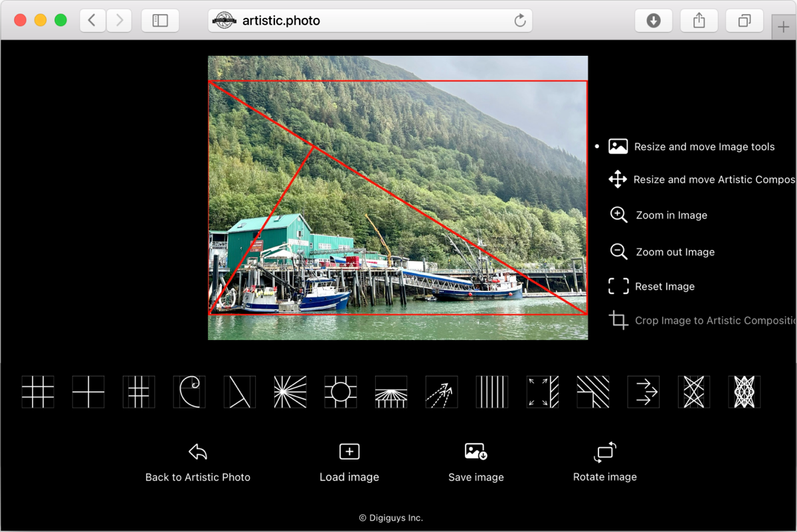Select the rule of thirds grid overlay
Viewport: 797px width, 532px height.
click(38, 392)
